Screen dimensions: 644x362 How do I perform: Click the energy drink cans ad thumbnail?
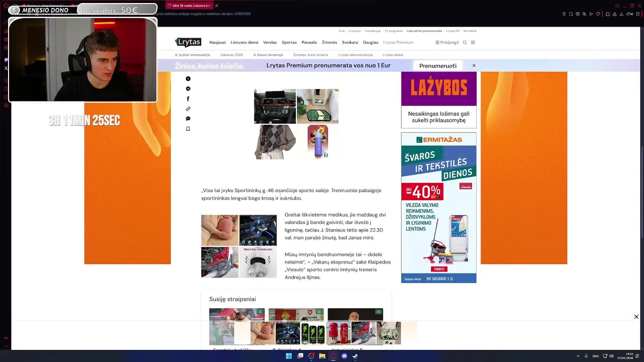[313, 333]
